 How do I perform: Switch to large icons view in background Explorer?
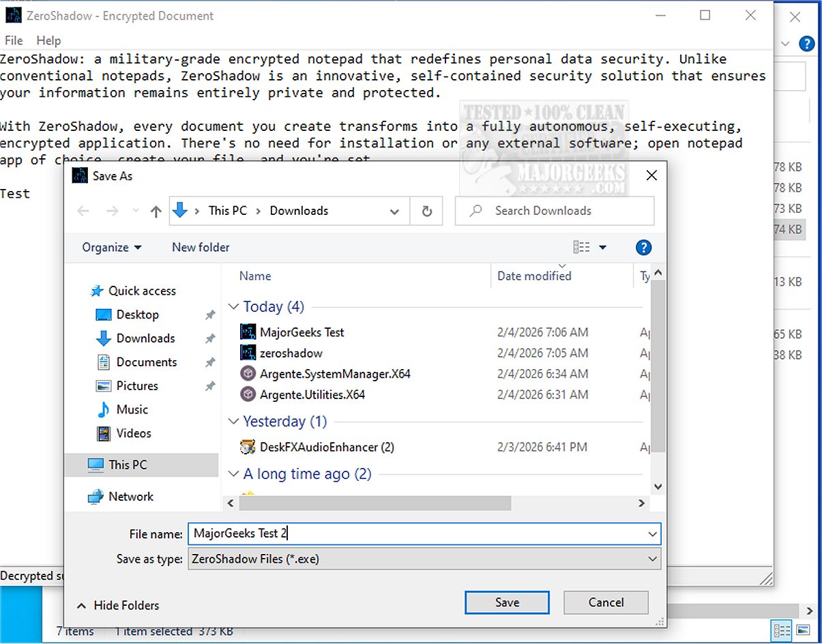pyautogui.click(x=802, y=630)
